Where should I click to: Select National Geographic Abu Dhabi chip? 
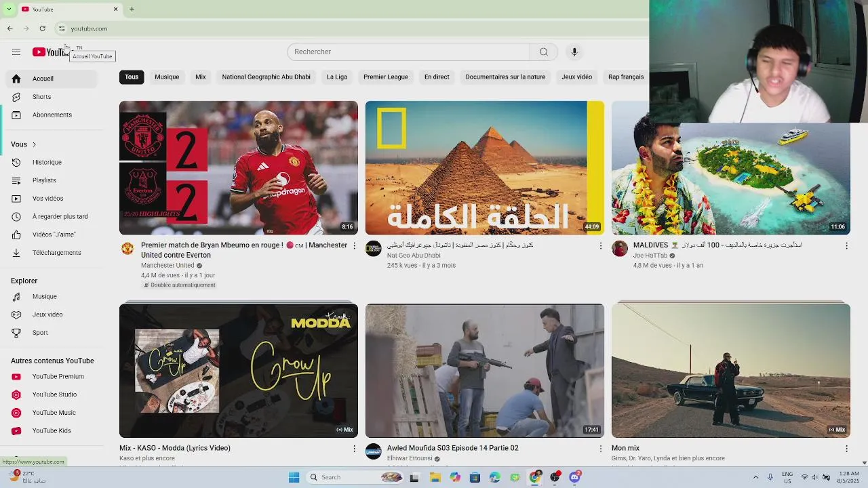pyautogui.click(x=266, y=77)
